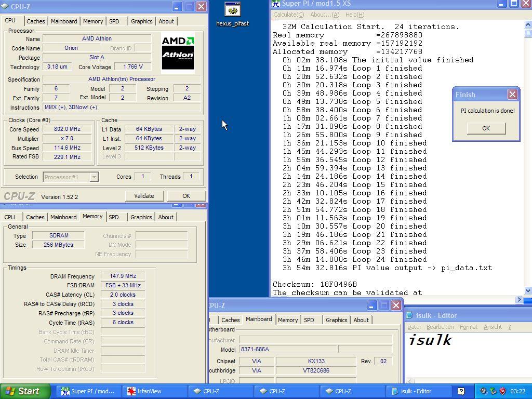Open About tab in top CPU-Z
This screenshot has height=399, width=532.
click(x=166, y=21)
